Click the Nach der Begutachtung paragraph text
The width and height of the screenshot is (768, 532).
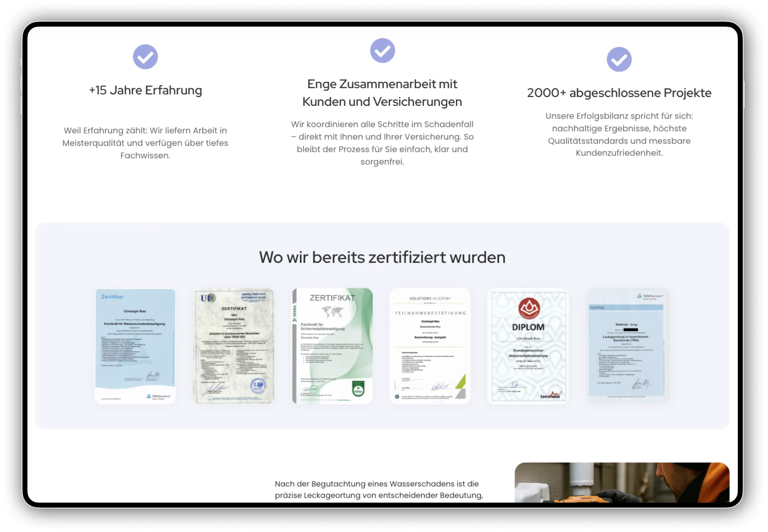379,489
